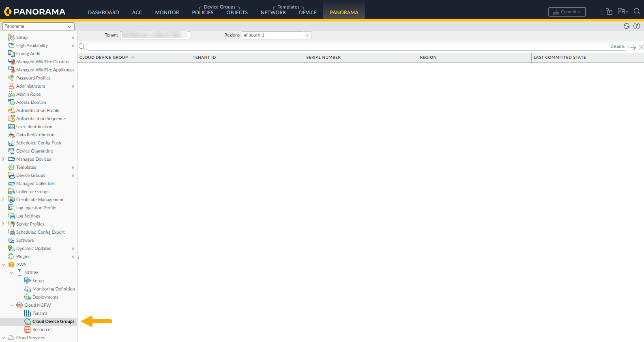The height and width of the screenshot is (342, 644).
Task: Click the Config Audit icon
Action: point(11,54)
